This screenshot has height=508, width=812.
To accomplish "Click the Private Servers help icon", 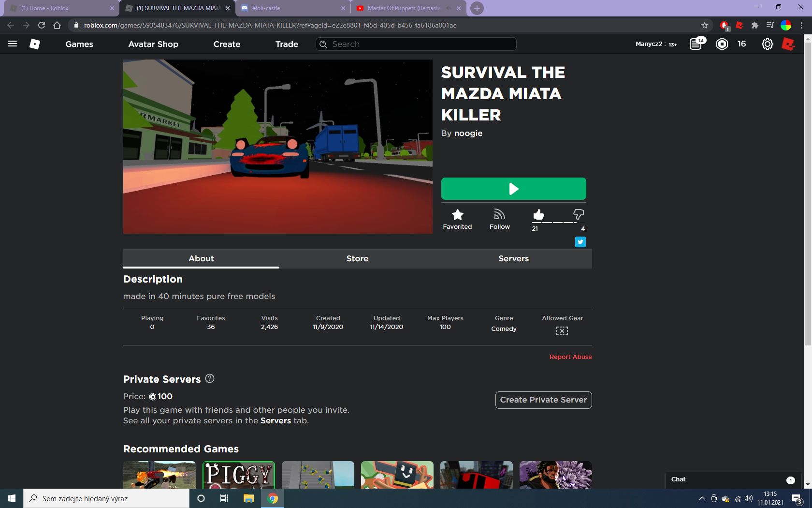I will coord(210,378).
